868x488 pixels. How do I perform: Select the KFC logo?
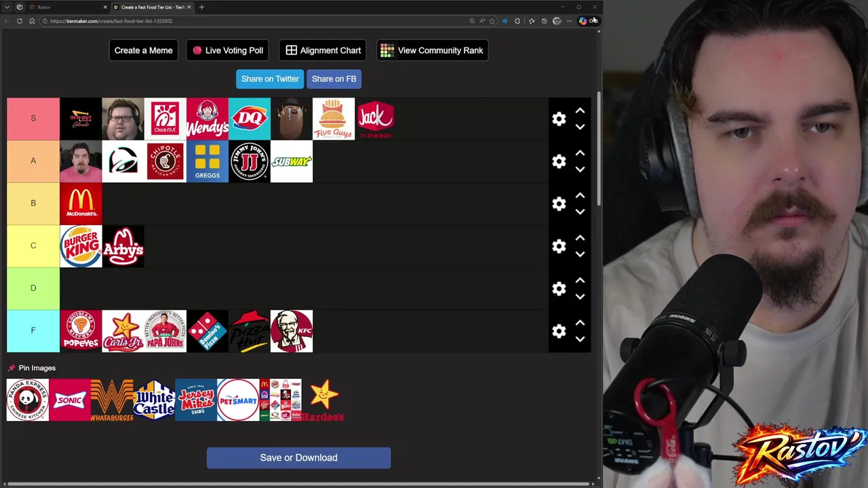(292, 331)
